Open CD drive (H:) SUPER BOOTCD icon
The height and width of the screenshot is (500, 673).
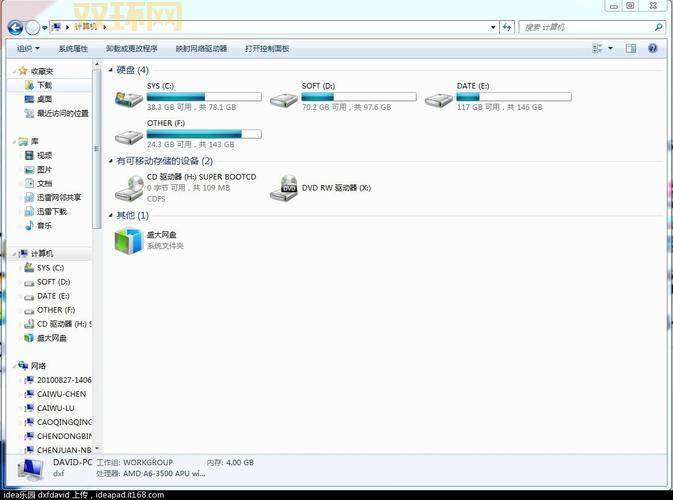coord(129,187)
